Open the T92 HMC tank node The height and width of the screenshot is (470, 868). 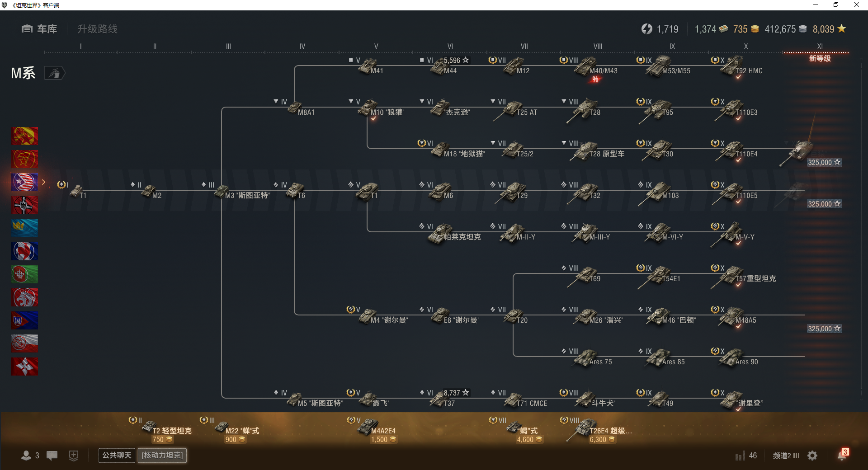[x=737, y=66]
